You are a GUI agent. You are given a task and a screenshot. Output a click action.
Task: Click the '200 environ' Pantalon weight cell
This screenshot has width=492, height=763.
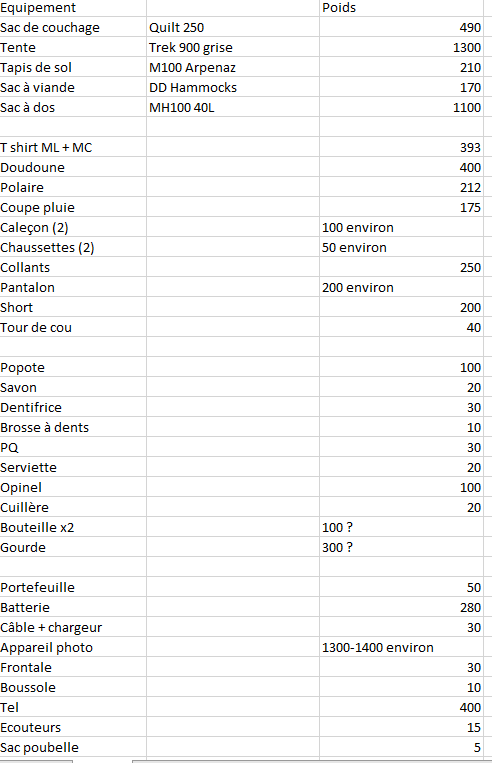[401, 287]
